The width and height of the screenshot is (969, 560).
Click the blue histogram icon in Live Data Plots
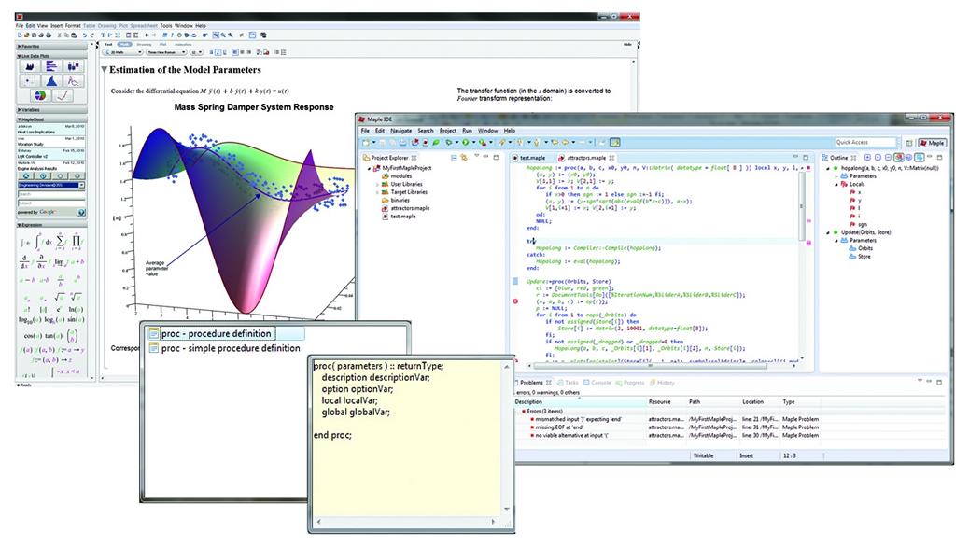coord(51,81)
